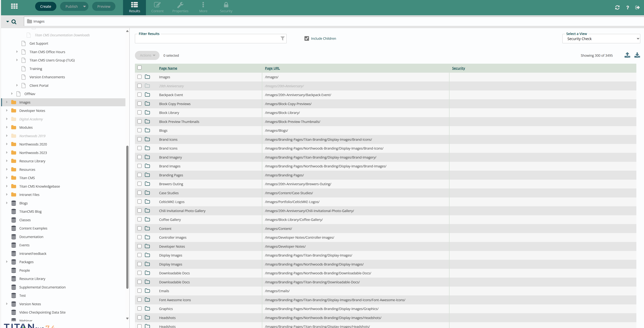
Task: Toggle the Include Children checkbox
Action: [x=307, y=39]
